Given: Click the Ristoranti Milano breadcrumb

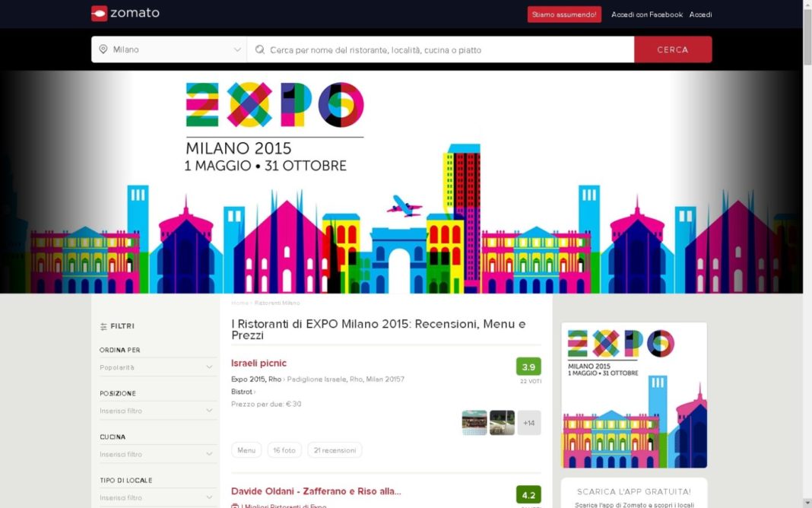Looking at the screenshot, I should coord(277,303).
